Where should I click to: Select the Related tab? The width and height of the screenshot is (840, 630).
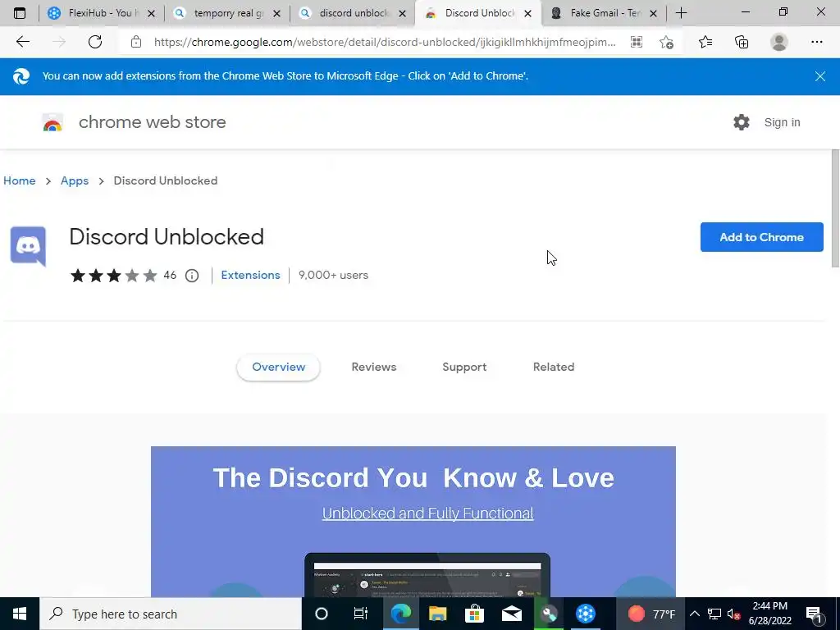click(x=554, y=367)
